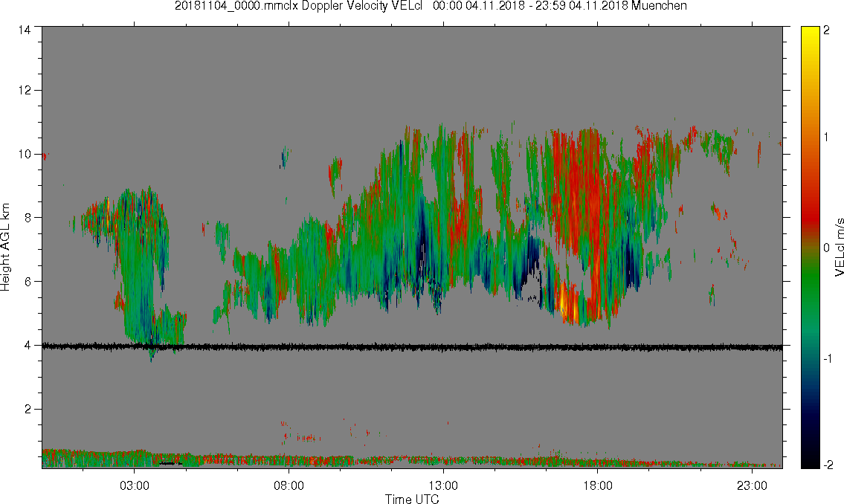The height and width of the screenshot is (504, 844).
Task: Click the height axis label '8'
Action: coord(28,217)
